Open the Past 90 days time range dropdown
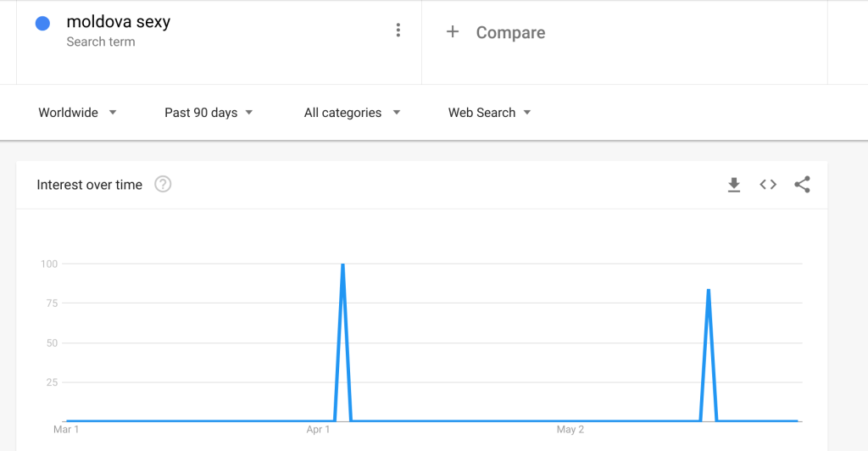 pos(209,113)
